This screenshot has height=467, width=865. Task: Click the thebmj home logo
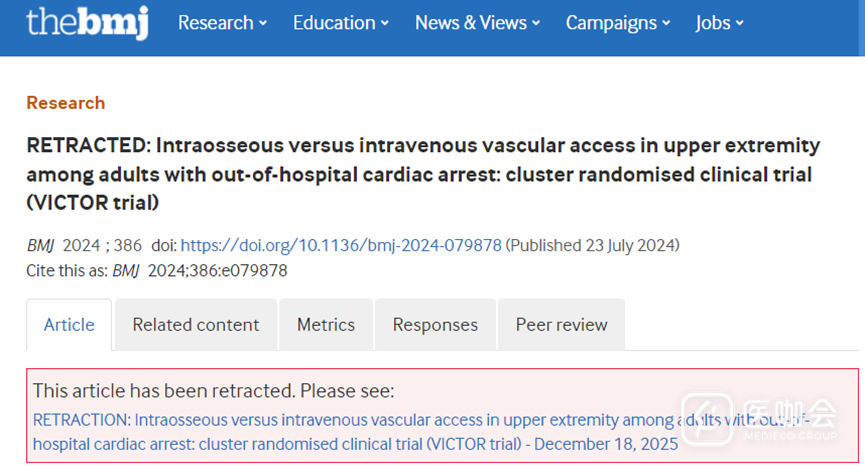click(x=87, y=22)
